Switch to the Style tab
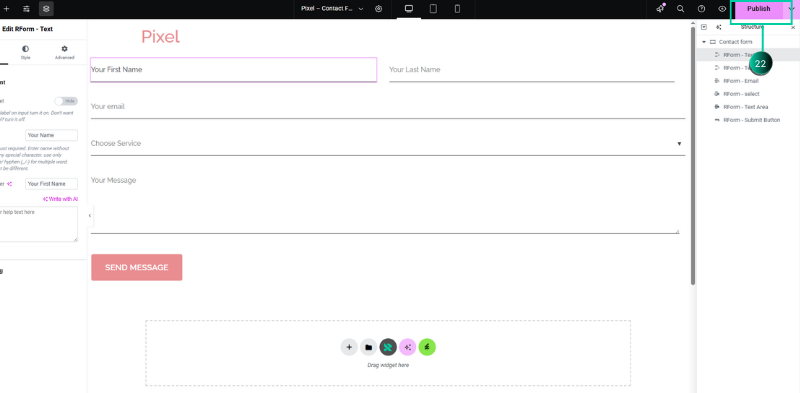 pyautogui.click(x=26, y=53)
